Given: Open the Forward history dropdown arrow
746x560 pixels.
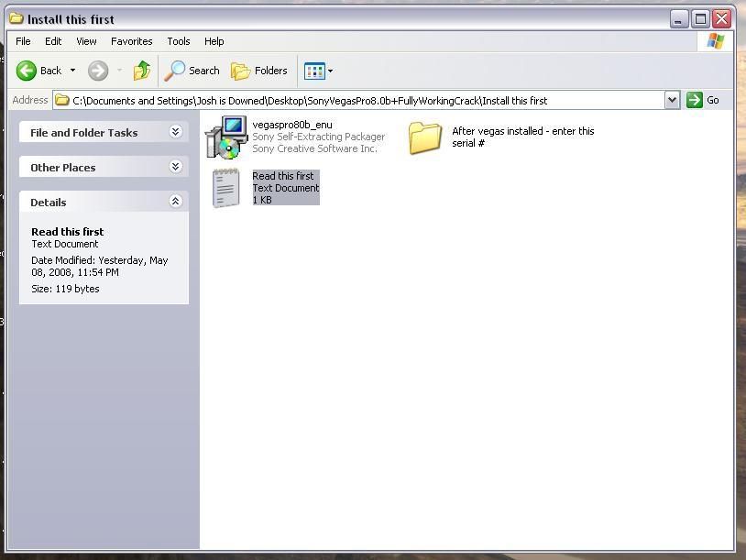Looking at the screenshot, I should pos(120,71).
